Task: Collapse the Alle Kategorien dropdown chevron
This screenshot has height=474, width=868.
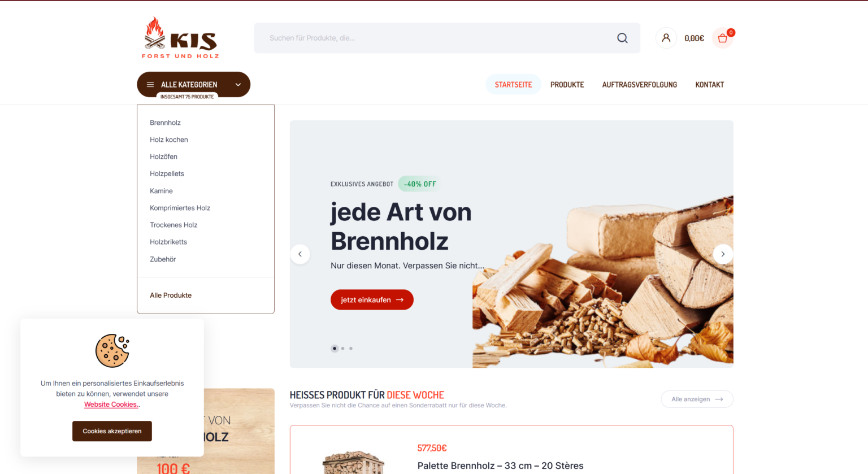Action: [x=238, y=85]
